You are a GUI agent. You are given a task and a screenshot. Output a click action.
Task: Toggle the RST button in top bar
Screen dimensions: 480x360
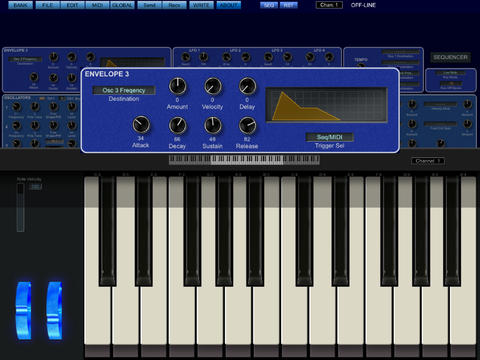(288, 5)
